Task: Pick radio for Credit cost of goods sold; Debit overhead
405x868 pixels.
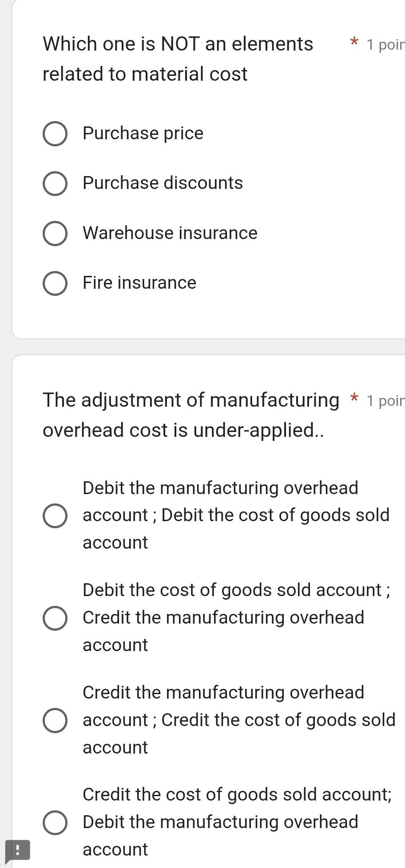Action: [55, 822]
